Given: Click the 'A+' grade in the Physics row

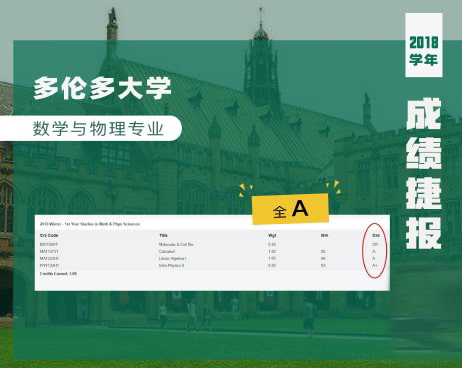Looking at the screenshot, I should coord(375,265).
